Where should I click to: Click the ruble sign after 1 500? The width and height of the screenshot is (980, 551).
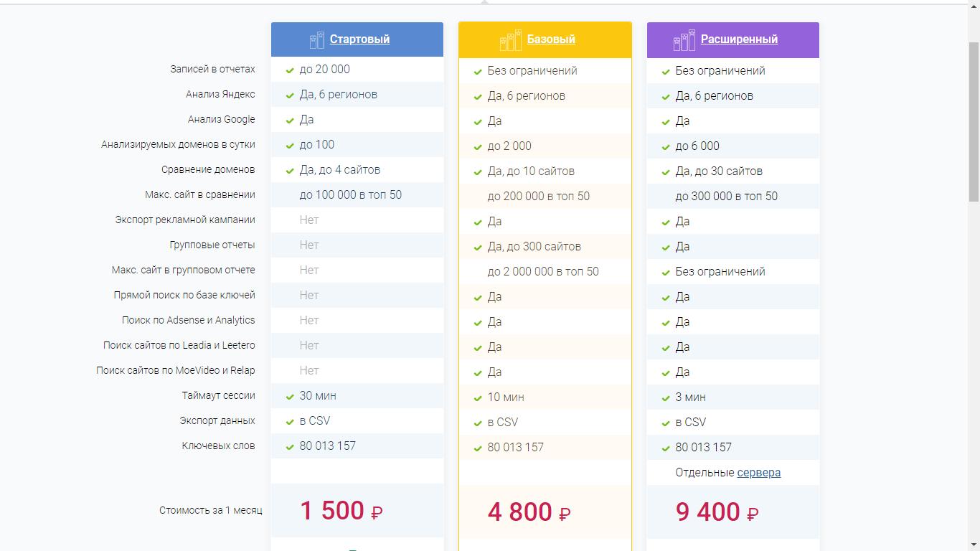[377, 513]
